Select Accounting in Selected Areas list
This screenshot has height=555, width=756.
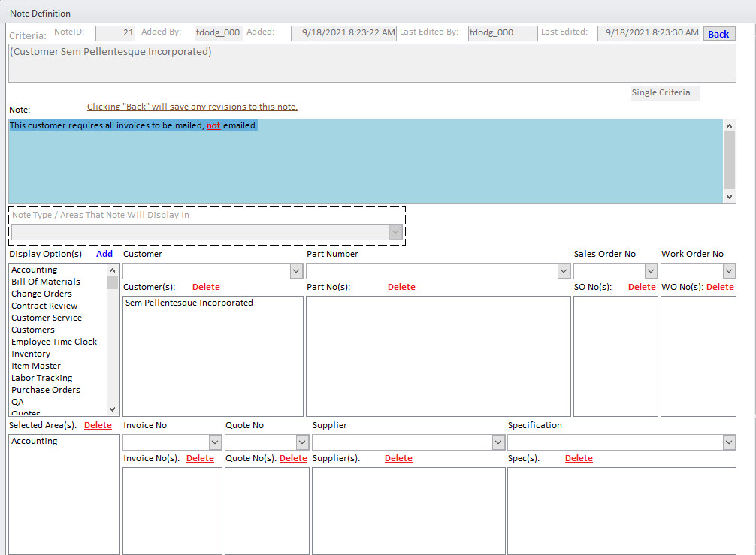[x=35, y=441]
